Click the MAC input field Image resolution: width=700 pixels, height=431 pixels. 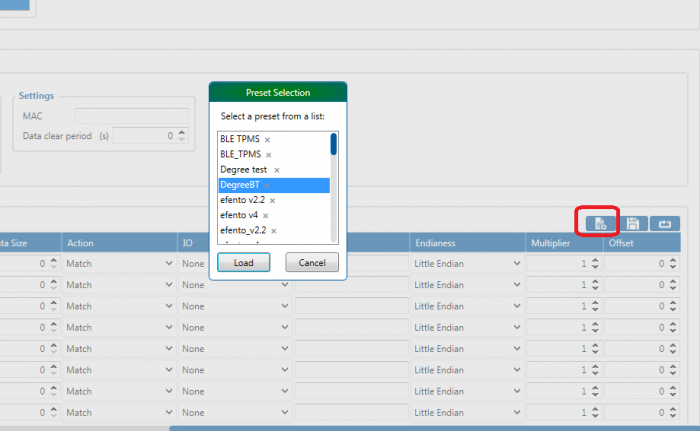tap(131, 116)
